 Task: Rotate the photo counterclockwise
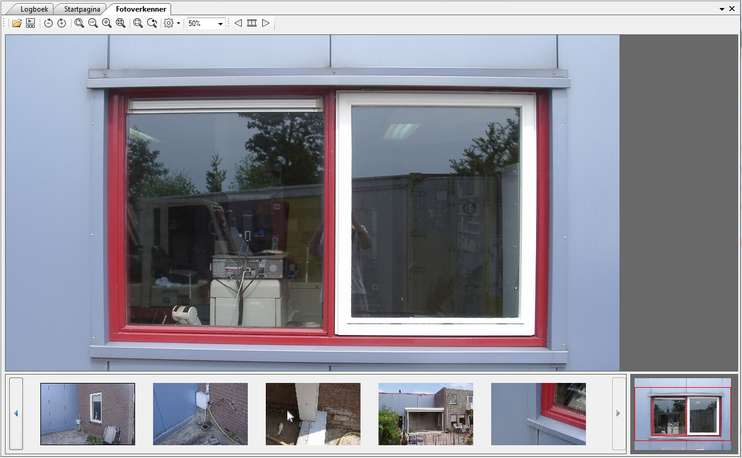coord(48,23)
